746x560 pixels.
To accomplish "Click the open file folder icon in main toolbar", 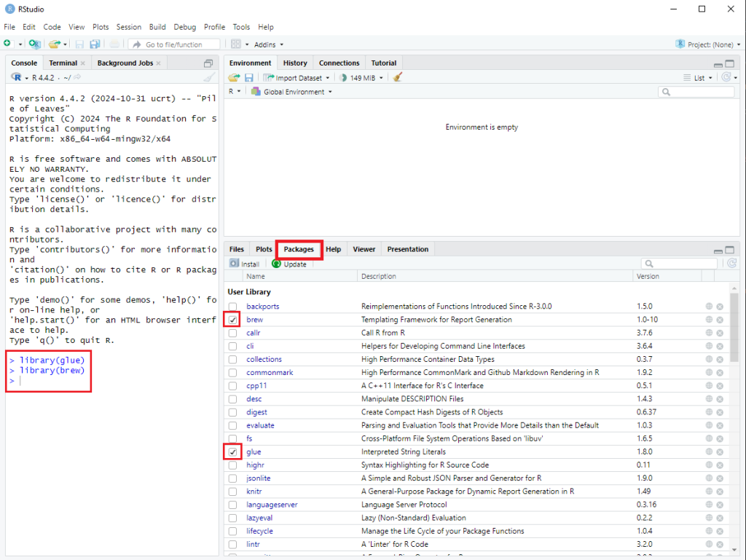I will 54,44.
